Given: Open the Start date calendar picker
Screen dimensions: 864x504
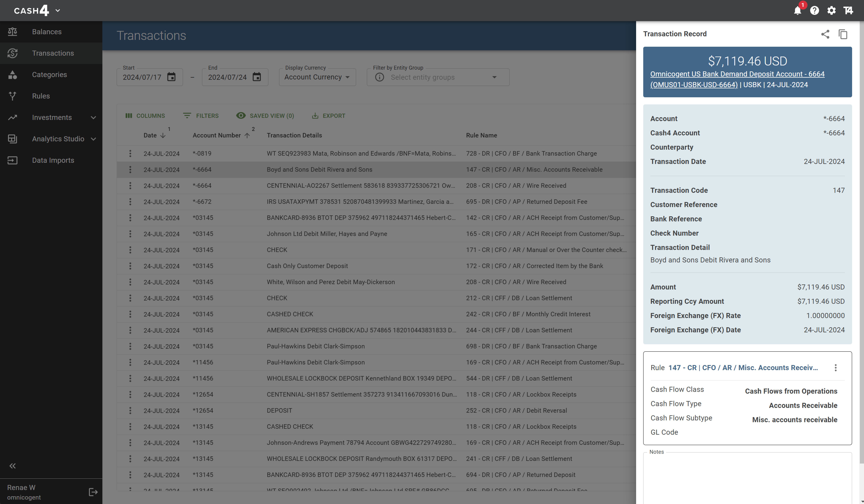Looking at the screenshot, I should 171,77.
